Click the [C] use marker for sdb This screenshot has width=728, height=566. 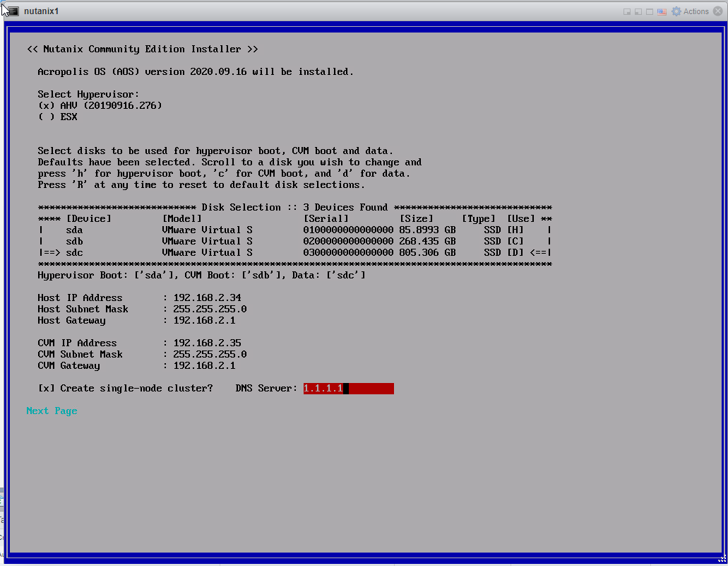(x=515, y=241)
